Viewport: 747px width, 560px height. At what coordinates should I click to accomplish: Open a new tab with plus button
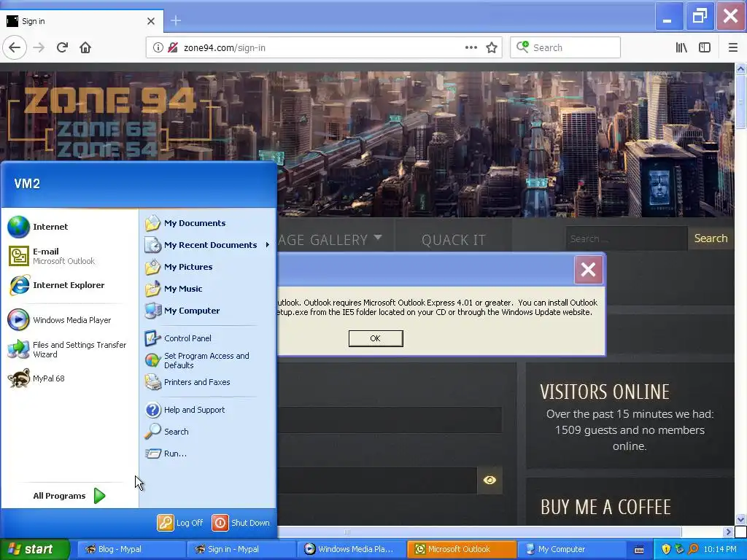176,20
